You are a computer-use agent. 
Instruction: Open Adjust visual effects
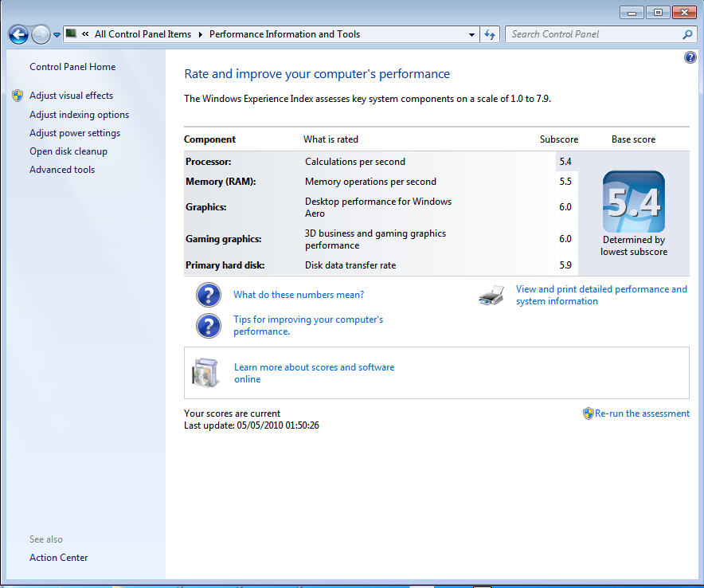click(72, 96)
